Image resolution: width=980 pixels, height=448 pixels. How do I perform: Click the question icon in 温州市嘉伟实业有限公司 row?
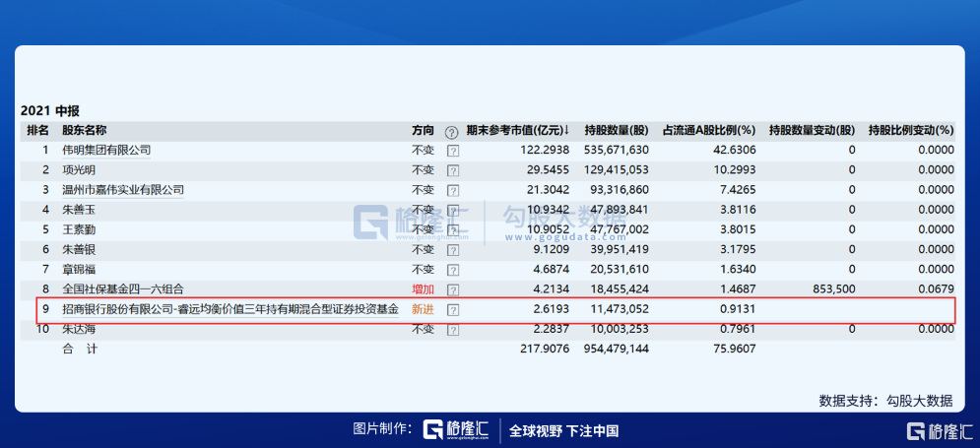[453, 191]
